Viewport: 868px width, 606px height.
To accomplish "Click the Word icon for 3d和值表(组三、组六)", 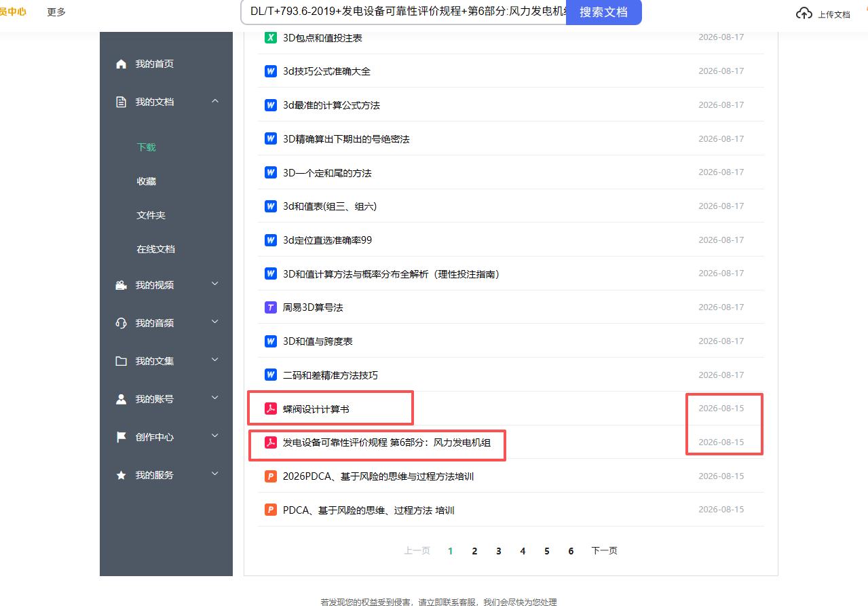I will [x=271, y=206].
